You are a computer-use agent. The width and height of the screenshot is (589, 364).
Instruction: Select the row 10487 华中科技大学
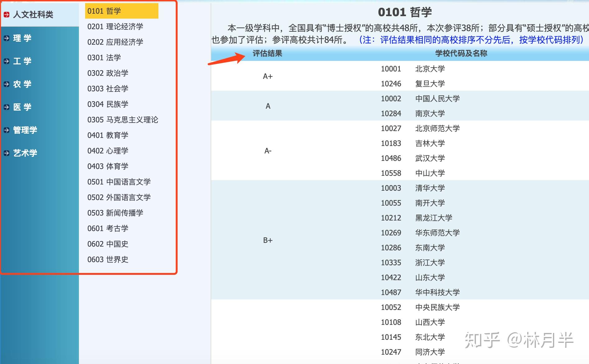click(420, 292)
